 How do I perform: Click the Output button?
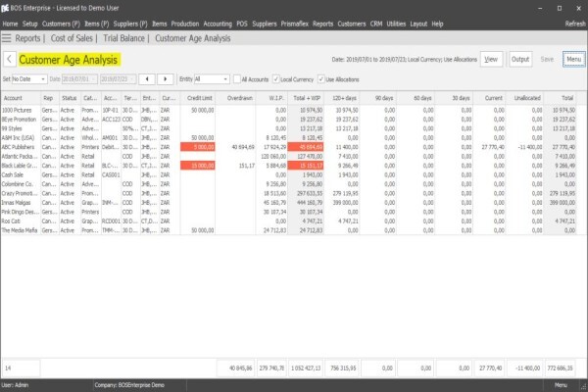click(520, 59)
